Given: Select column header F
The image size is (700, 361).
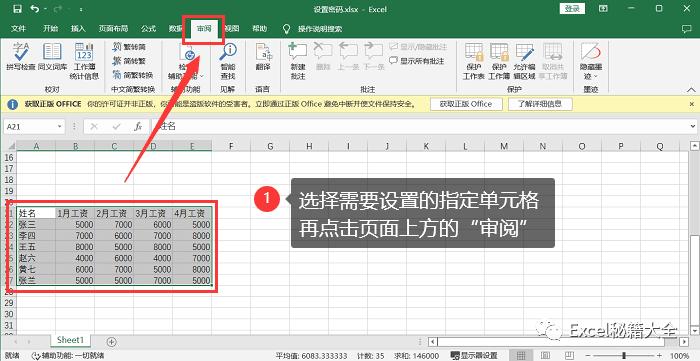Looking at the screenshot, I should click(231, 146).
